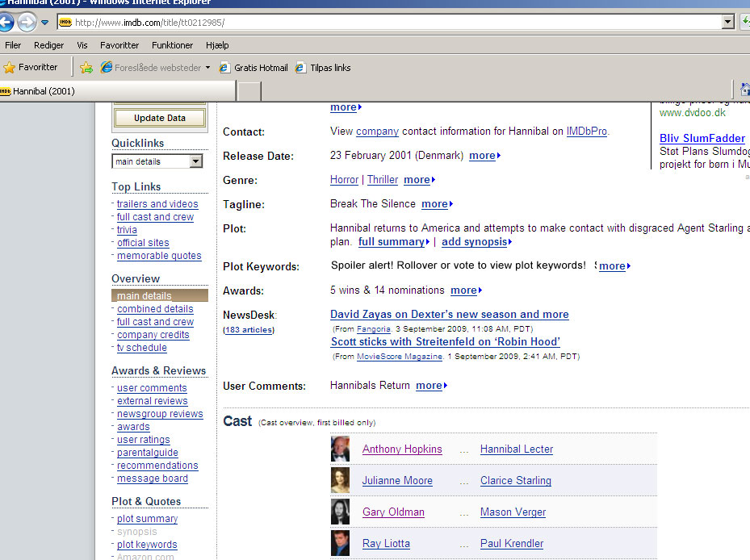
Task: Click the Thriller genre link
Action: pos(382,180)
